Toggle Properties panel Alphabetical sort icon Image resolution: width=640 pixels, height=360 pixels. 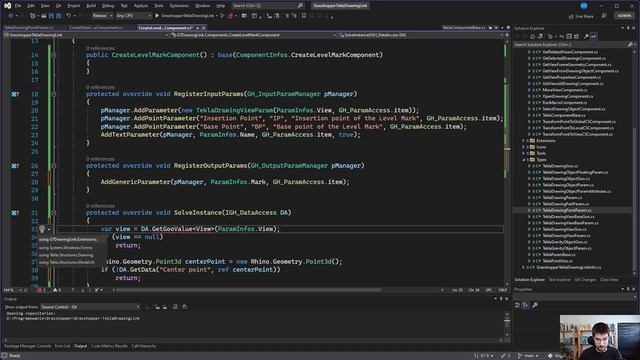tap(525, 305)
